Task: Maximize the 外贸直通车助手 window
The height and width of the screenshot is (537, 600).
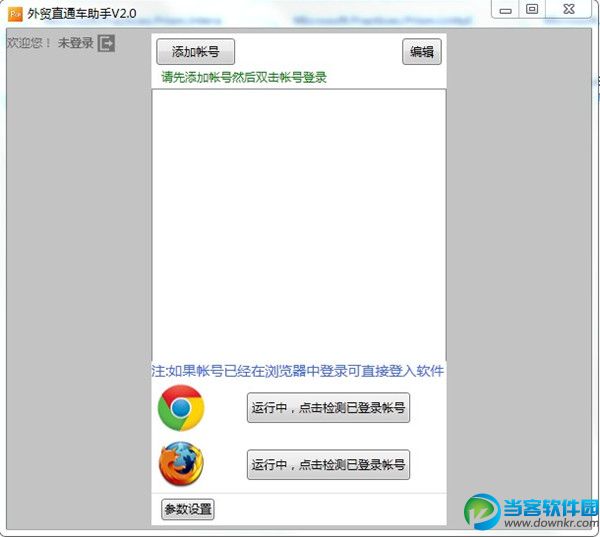Action: click(x=532, y=10)
